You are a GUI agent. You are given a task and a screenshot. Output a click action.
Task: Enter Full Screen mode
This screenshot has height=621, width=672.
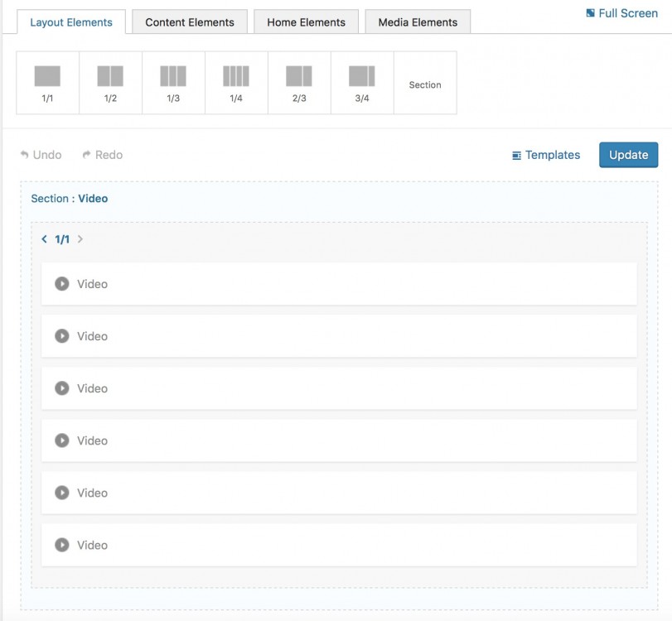pyautogui.click(x=621, y=13)
